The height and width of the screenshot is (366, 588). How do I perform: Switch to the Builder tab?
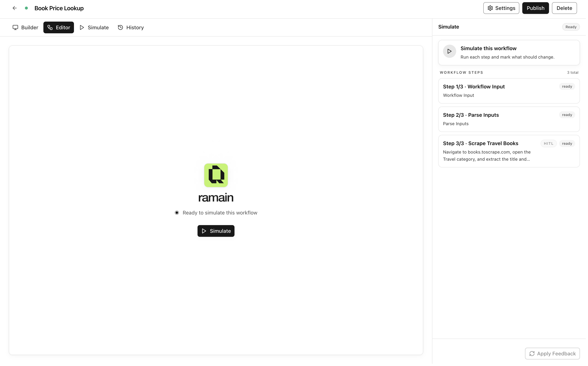[25, 28]
